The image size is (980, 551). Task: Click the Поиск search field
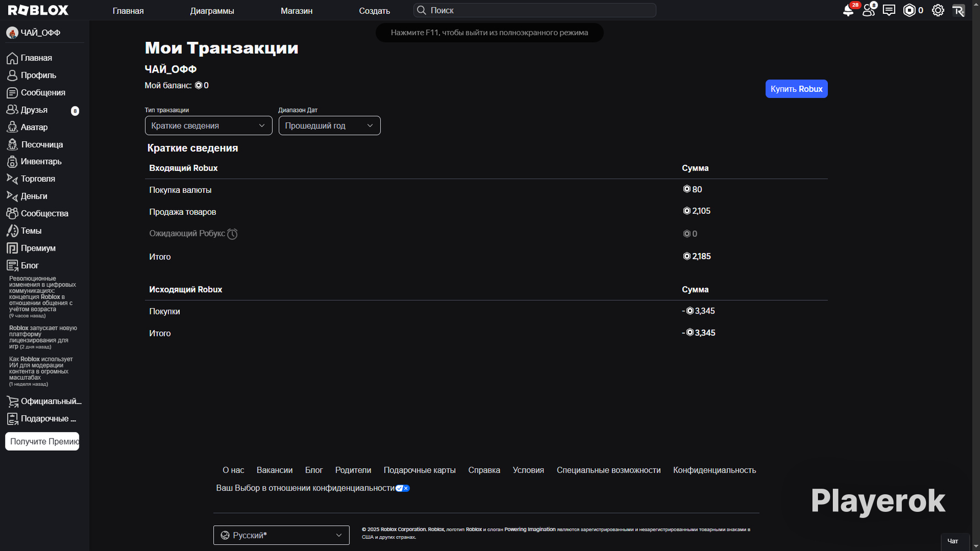point(535,10)
